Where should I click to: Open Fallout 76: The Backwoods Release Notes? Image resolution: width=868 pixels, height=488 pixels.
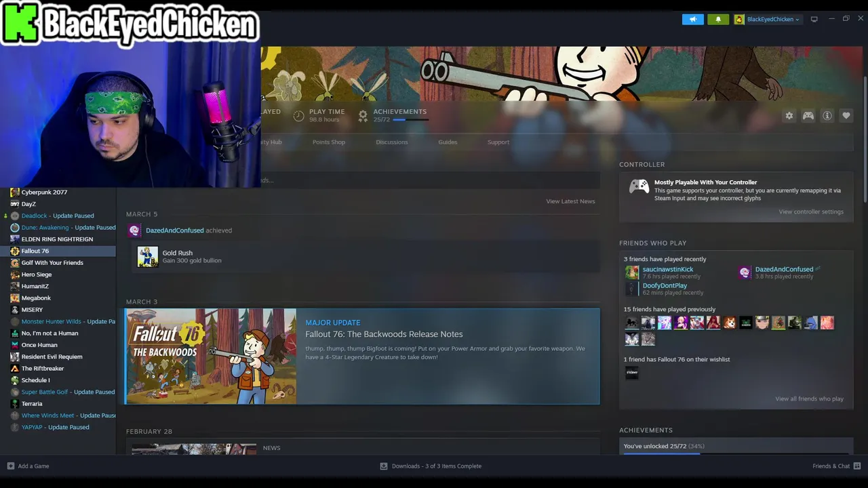(x=384, y=334)
